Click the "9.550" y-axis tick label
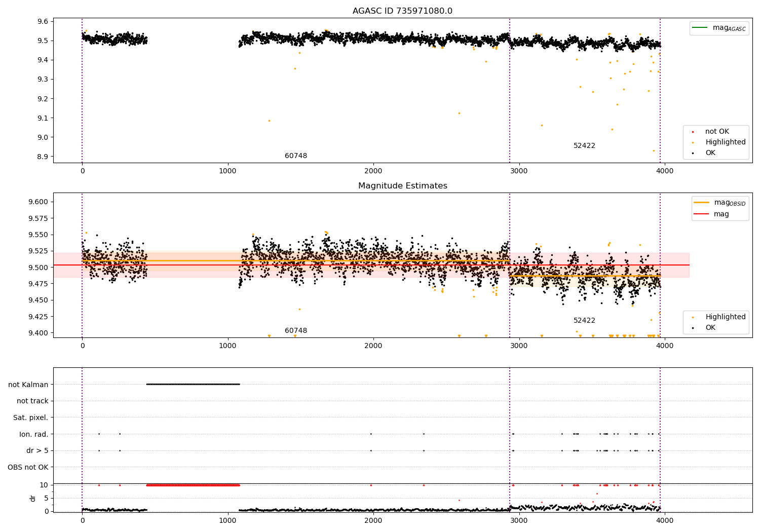 pyautogui.click(x=39, y=235)
